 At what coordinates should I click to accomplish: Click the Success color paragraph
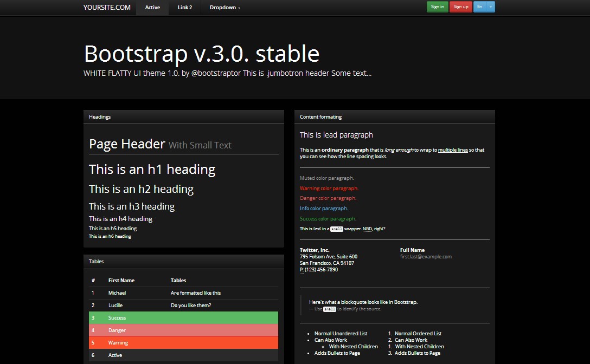(328, 218)
